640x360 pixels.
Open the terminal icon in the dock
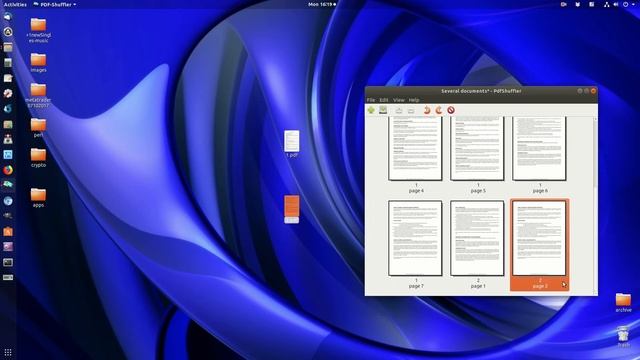pos(8,262)
